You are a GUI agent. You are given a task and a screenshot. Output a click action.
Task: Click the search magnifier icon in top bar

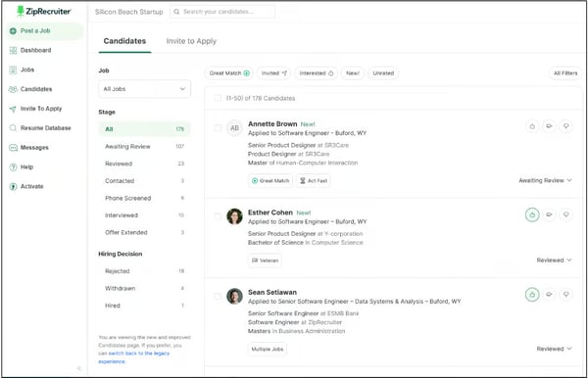click(x=176, y=12)
